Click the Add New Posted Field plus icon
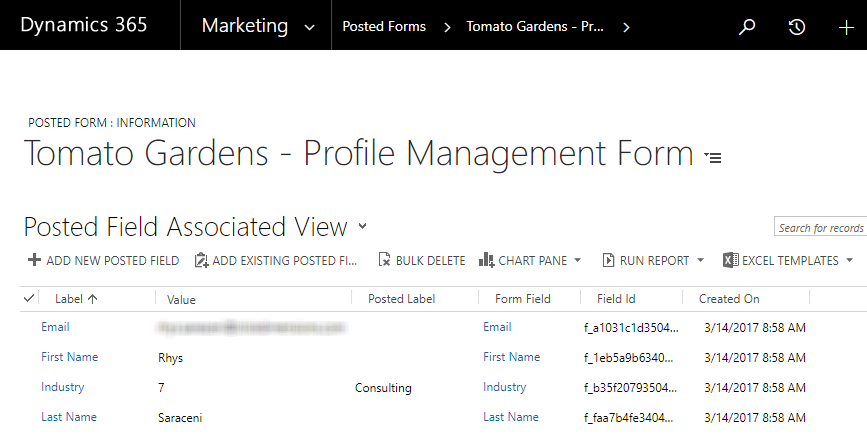The width and height of the screenshot is (867, 447). 34,259
